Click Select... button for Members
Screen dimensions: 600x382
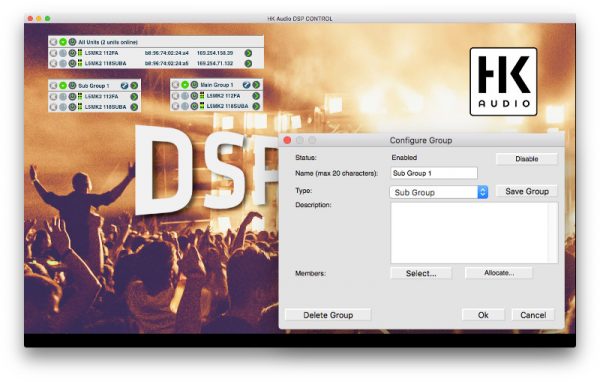[x=421, y=273]
